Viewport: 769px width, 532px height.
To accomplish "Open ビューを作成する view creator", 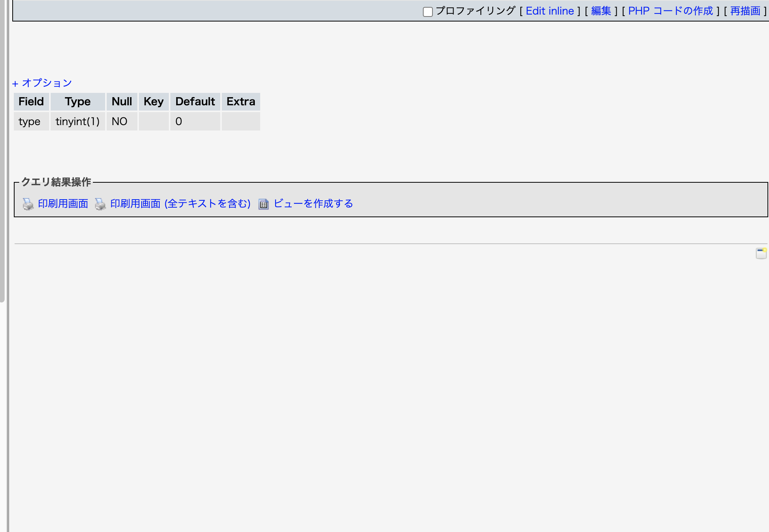I will coord(313,203).
